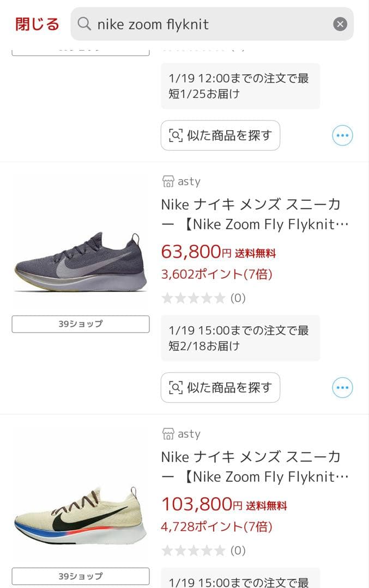369x588 pixels.
Task: View the beige Nike sneaker photo
Action: point(80,504)
